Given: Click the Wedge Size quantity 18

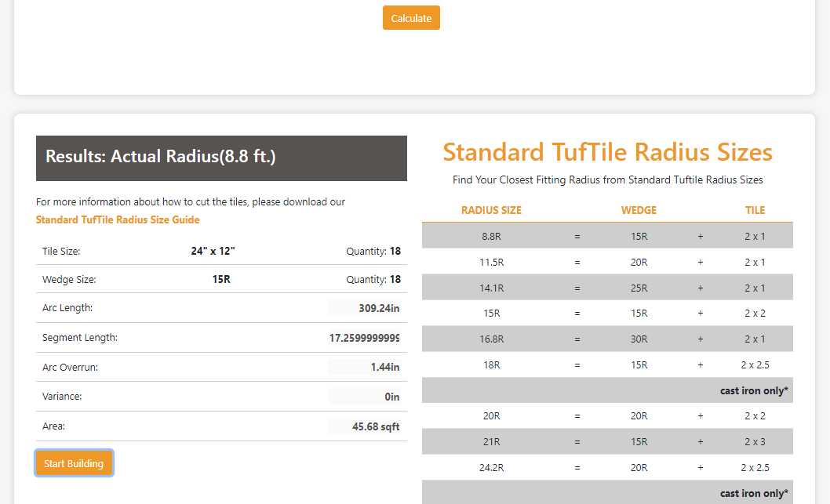Looking at the screenshot, I should pos(395,279).
